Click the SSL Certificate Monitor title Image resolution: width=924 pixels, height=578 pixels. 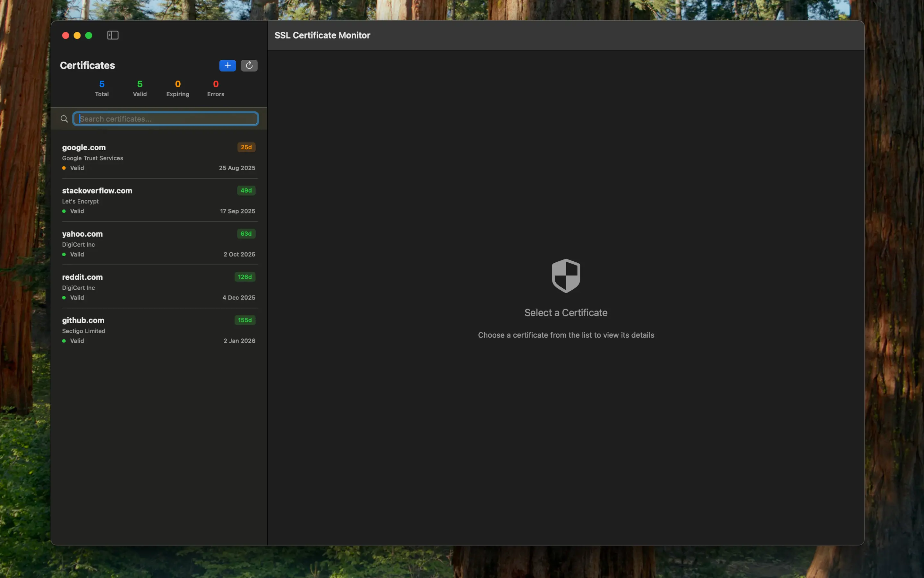322,35
